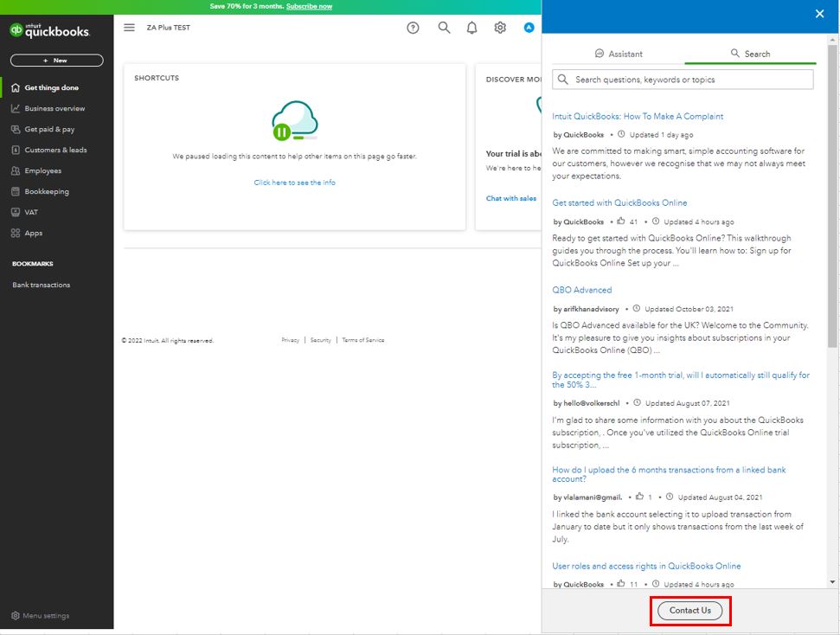Click the paused cloud loading icon
Image resolution: width=840 pixels, height=635 pixels.
tap(294, 121)
